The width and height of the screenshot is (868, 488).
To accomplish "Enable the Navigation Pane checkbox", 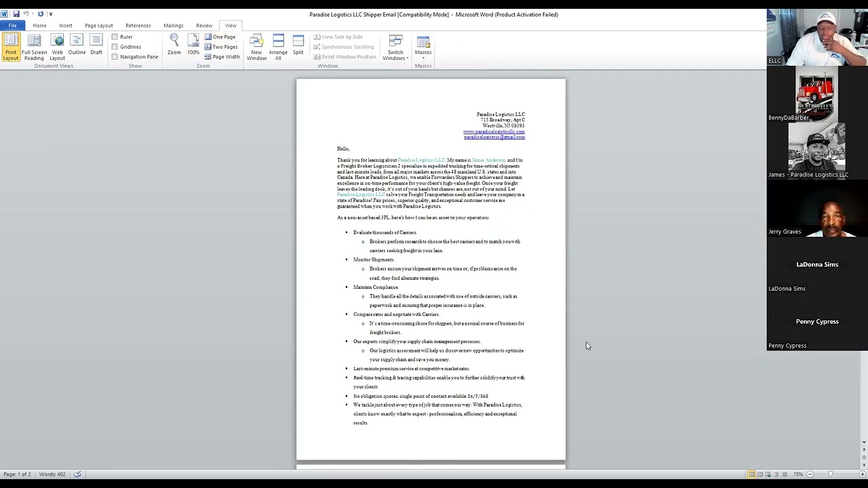I will point(115,56).
